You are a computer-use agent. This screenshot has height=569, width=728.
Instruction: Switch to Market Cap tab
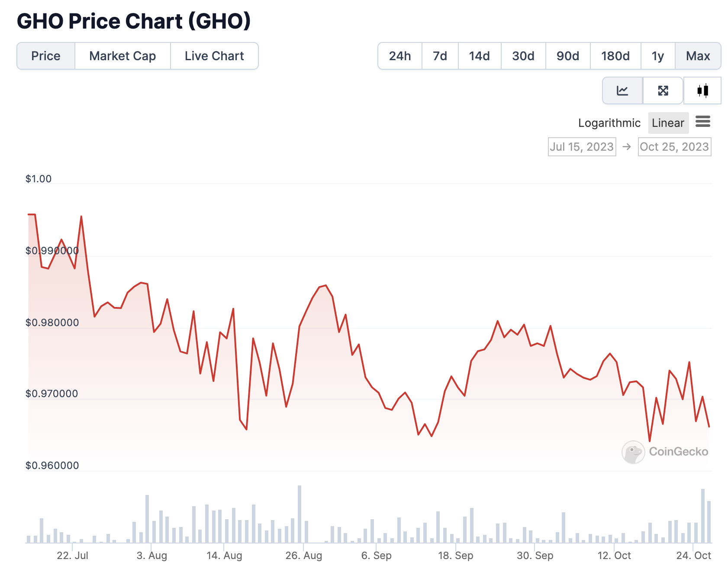[122, 56]
